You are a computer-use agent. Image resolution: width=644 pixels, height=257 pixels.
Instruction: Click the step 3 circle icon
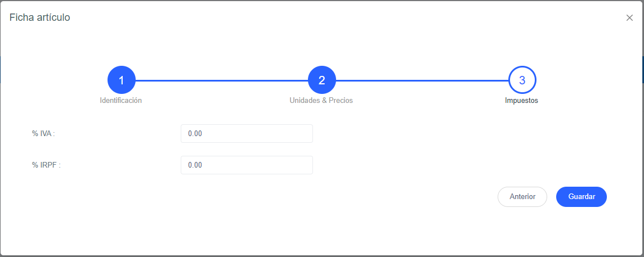[x=522, y=80]
